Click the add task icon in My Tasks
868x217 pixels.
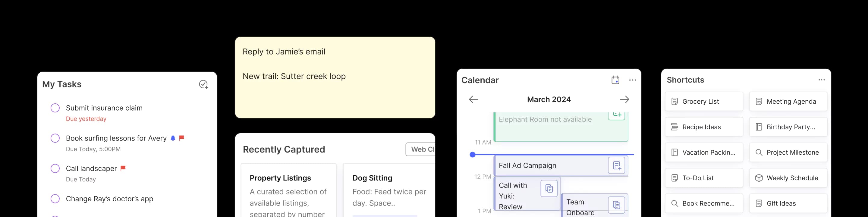(203, 84)
